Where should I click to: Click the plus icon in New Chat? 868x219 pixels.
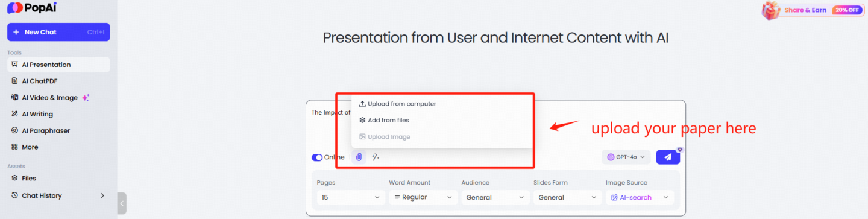[16, 32]
